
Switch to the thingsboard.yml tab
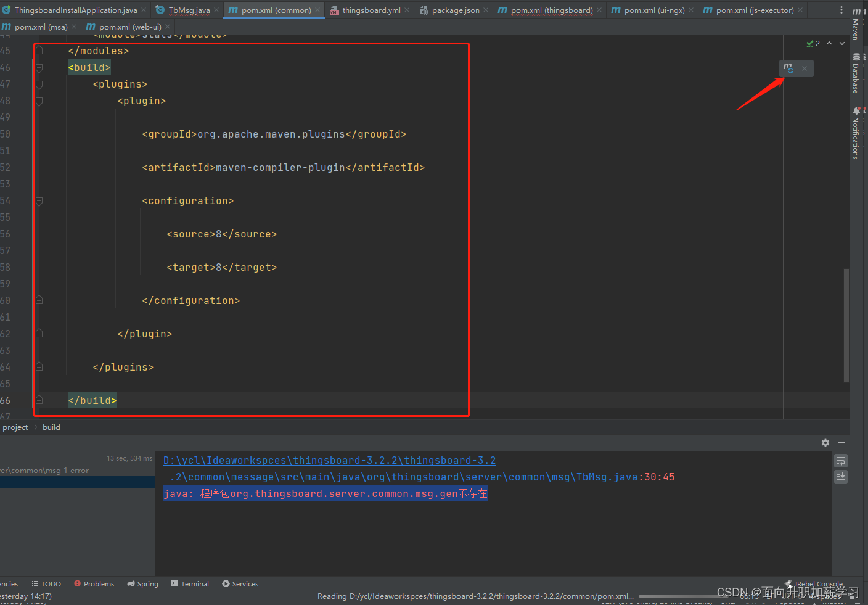[369, 10]
